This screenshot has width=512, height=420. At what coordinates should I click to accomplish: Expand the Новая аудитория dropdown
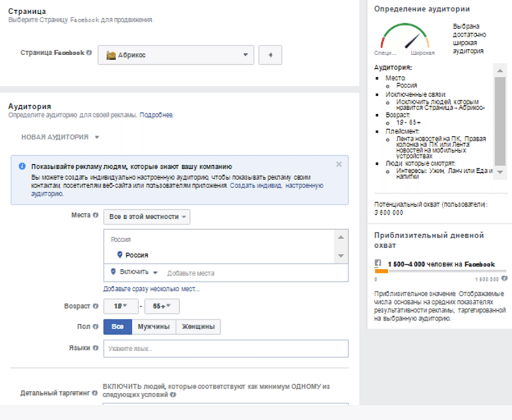point(60,137)
